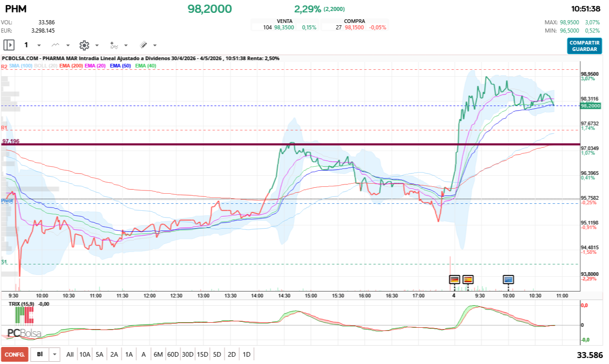Open the settings gear icon
The height and width of the screenshot is (364, 609).
tap(84, 45)
